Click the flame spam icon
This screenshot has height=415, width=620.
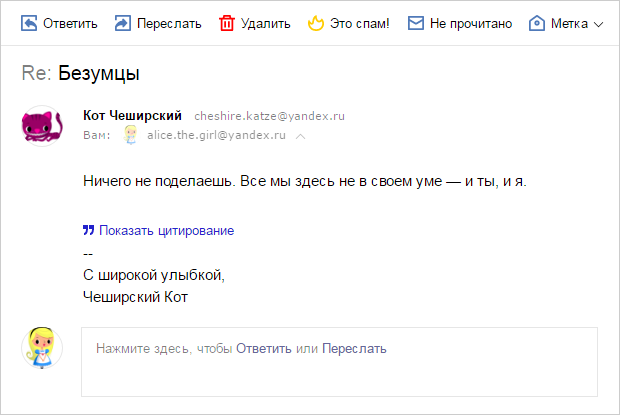[x=316, y=23]
